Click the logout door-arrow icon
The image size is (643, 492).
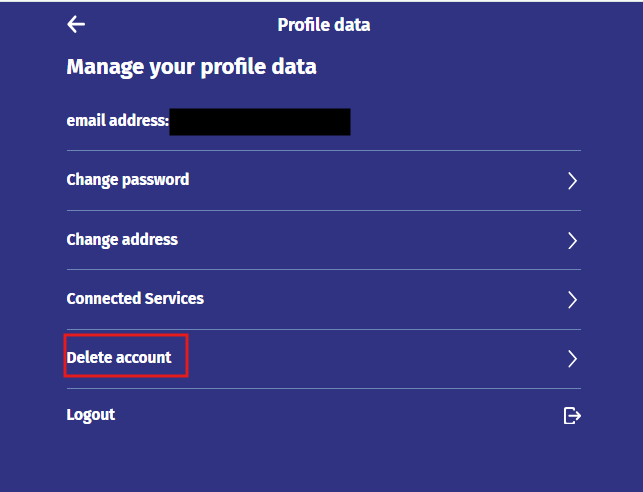pos(572,416)
